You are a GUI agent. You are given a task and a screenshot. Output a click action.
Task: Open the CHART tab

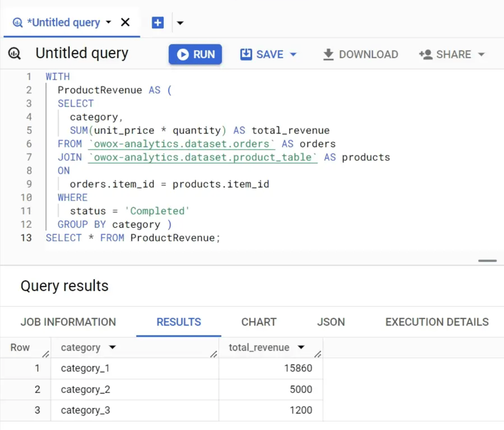259,322
